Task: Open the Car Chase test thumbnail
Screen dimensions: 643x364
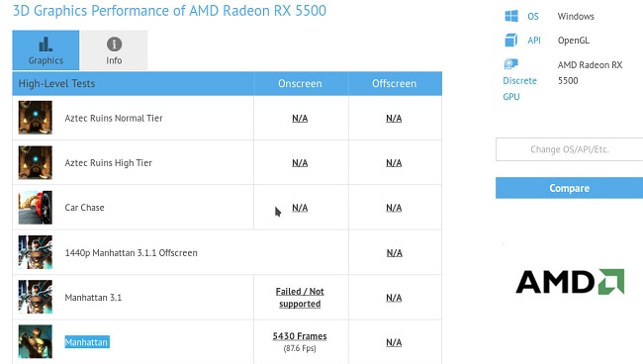Action: [x=36, y=208]
